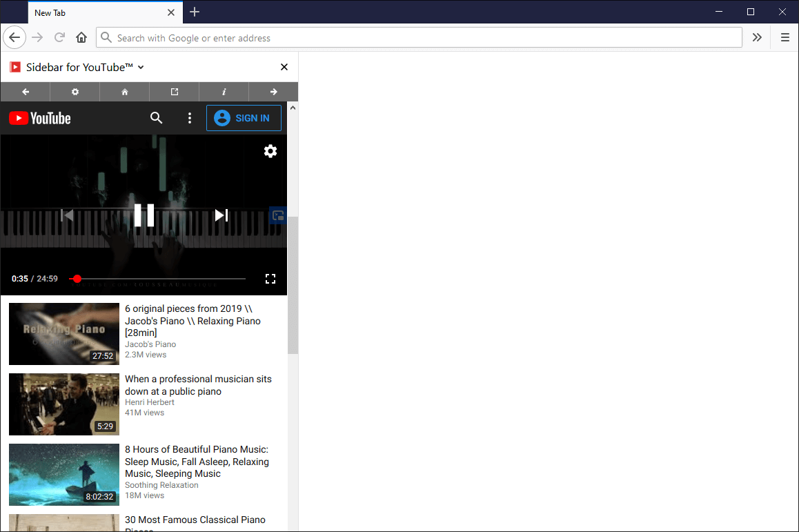The image size is (799, 532).
Task: Click the Jacob's Piano channel name
Action: coord(150,344)
